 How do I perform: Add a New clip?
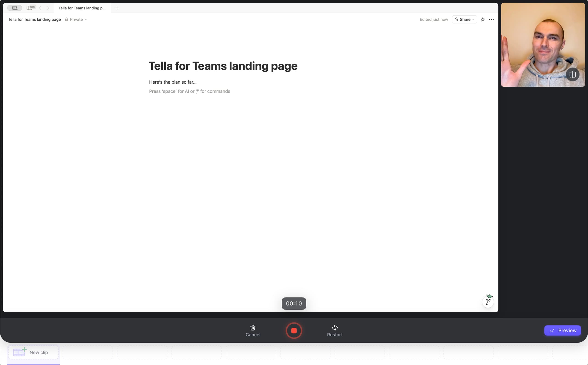click(33, 352)
